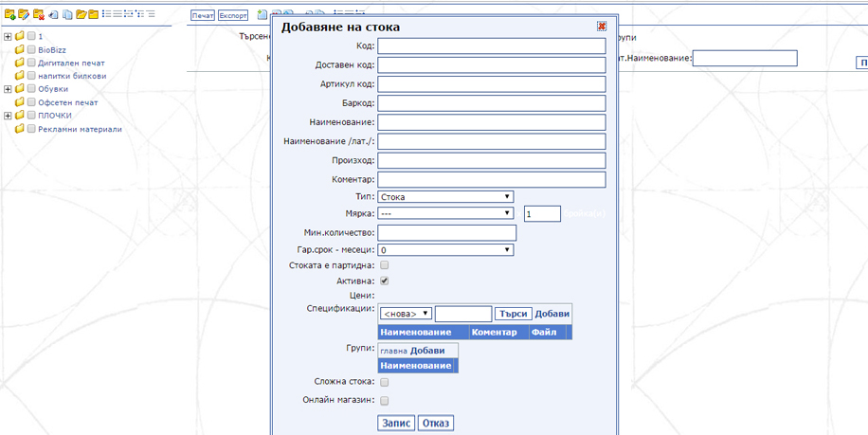Check the Рекламни материали checkbox

point(31,129)
